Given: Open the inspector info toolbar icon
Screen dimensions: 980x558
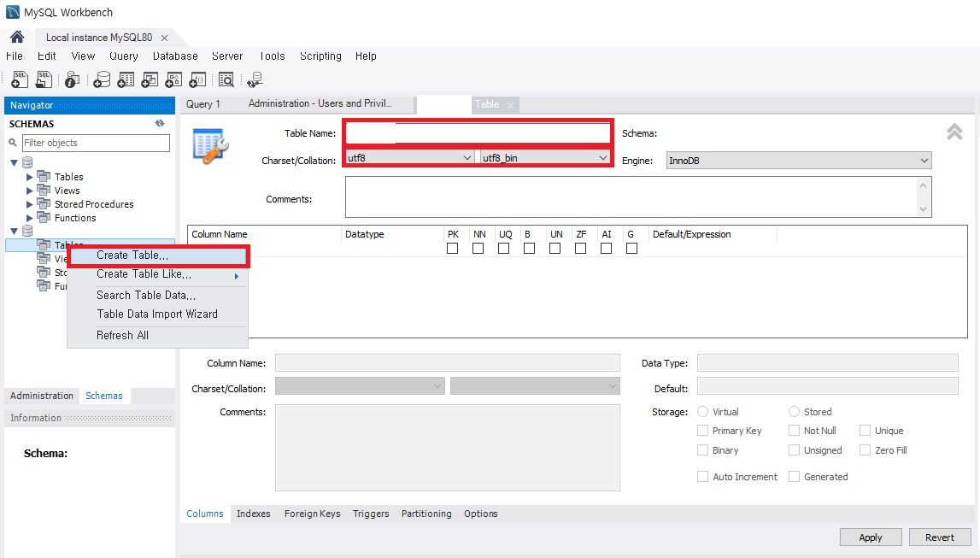Looking at the screenshot, I should 72,80.
